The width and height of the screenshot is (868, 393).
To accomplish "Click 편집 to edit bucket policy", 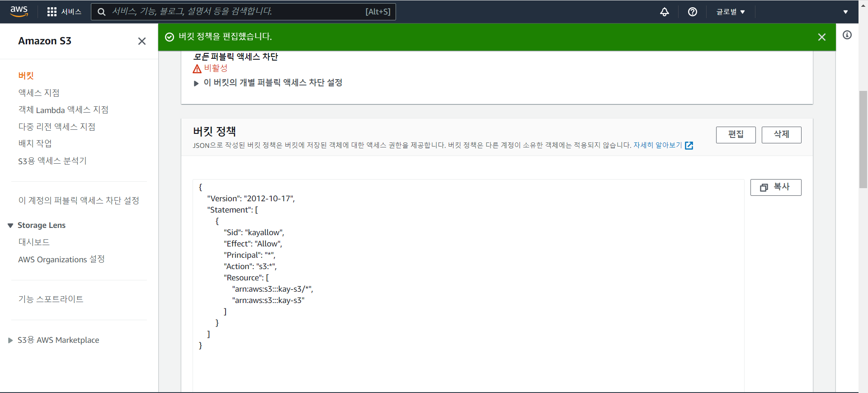I will [x=736, y=135].
